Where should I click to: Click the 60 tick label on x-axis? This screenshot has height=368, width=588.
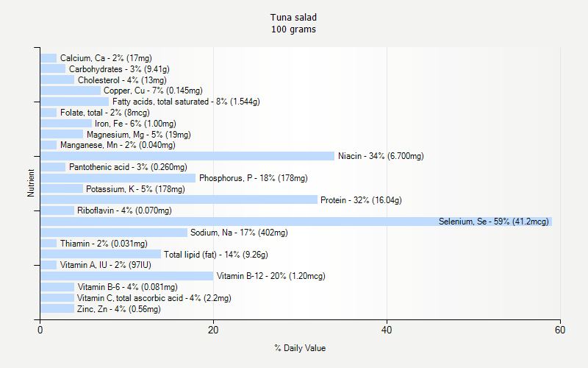[x=560, y=330]
